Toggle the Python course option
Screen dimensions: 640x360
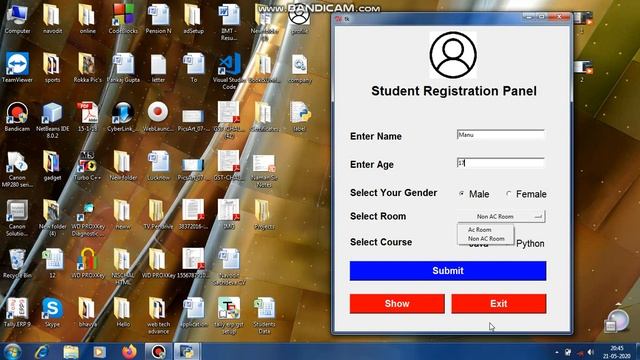(530, 244)
